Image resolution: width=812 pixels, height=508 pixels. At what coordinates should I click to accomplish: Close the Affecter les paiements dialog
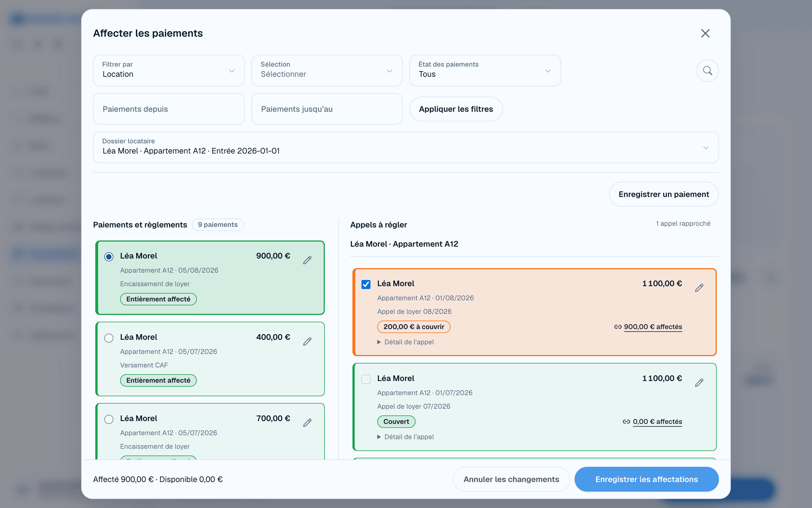click(x=705, y=33)
